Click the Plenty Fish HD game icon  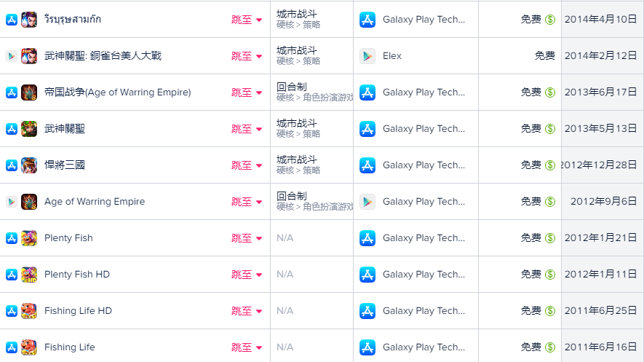(29, 275)
